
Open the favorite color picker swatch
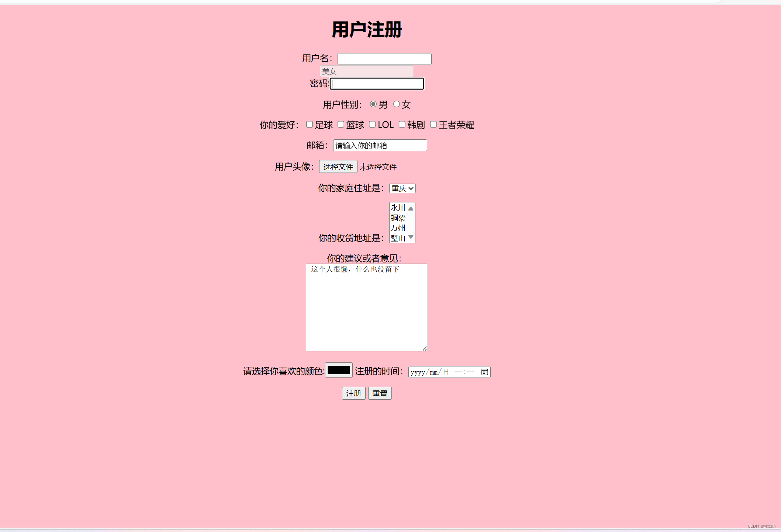click(x=338, y=371)
